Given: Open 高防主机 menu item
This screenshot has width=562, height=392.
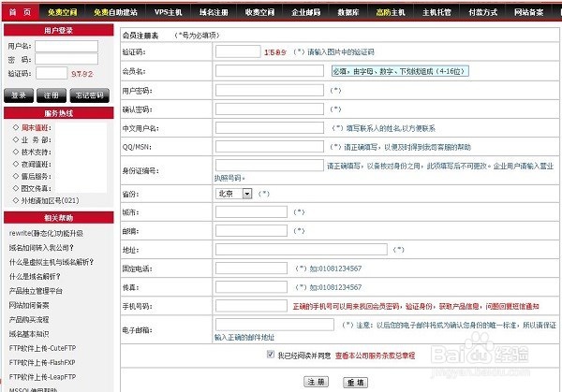Looking at the screenshot, I should pyautogui.click(x=391, y=12).
